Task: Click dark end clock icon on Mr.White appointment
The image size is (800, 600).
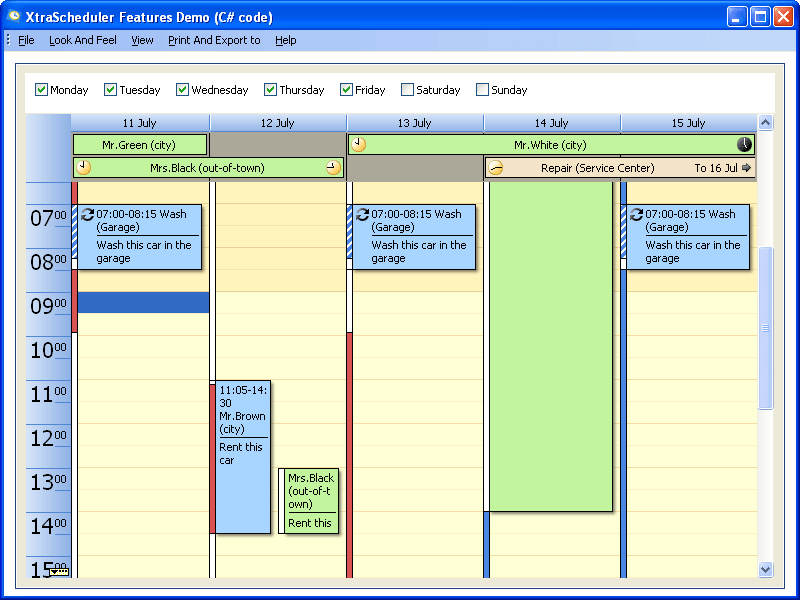Action: pos(744,144)
